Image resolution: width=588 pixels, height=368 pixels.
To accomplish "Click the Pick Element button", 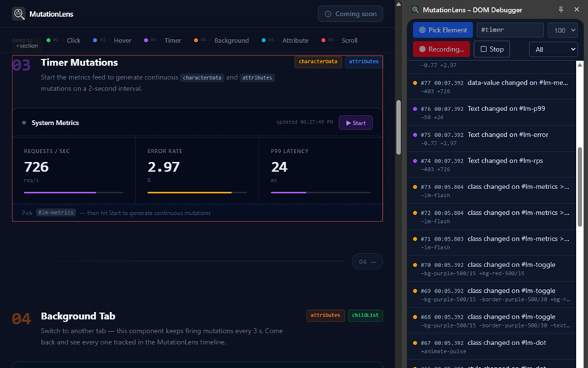I will [443, 30].
